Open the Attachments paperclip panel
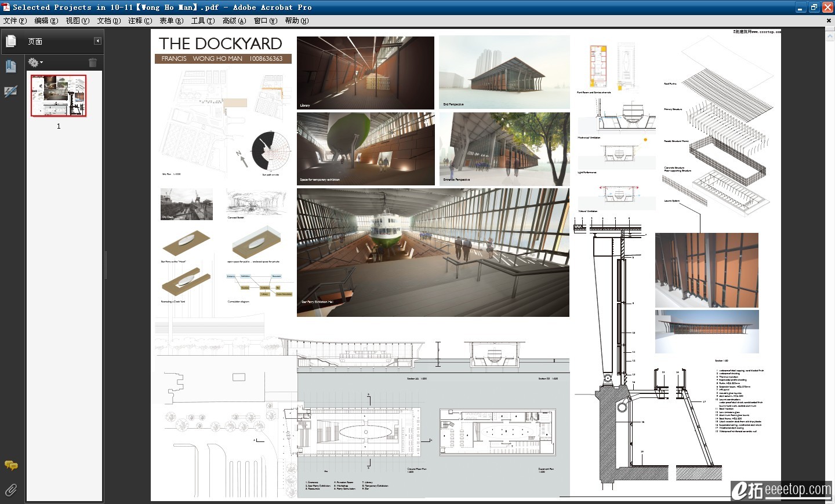Viewport: 835px width, 504px height. point(11,490)
